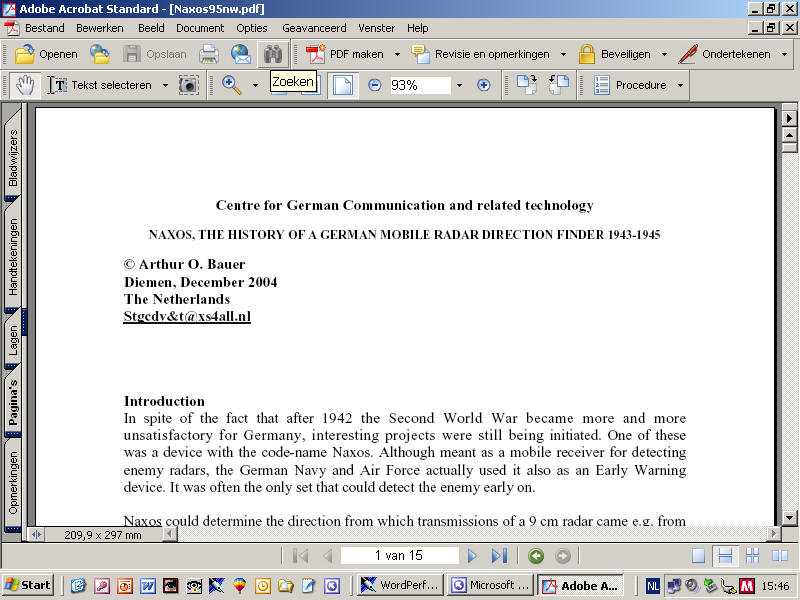The height and width of the screenshot is (600, 800).
Task: Expand the Beveiligen dropdown arrow
Action: (x=661, y=54)
